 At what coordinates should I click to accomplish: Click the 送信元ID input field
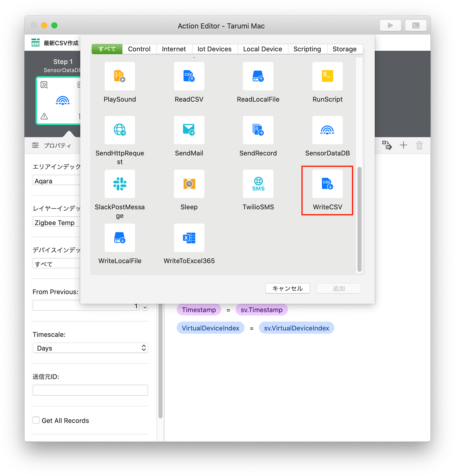click(x=90, y=390)
